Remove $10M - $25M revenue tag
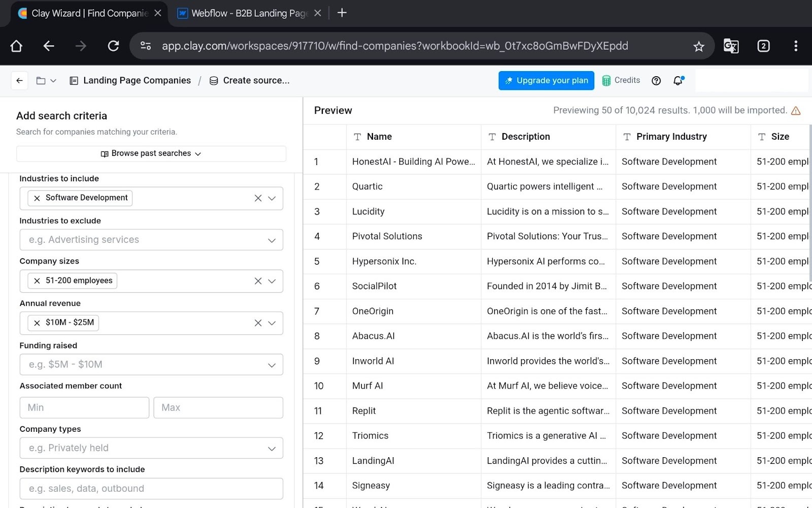Viewport: 812px width, 508px height. 37,323
